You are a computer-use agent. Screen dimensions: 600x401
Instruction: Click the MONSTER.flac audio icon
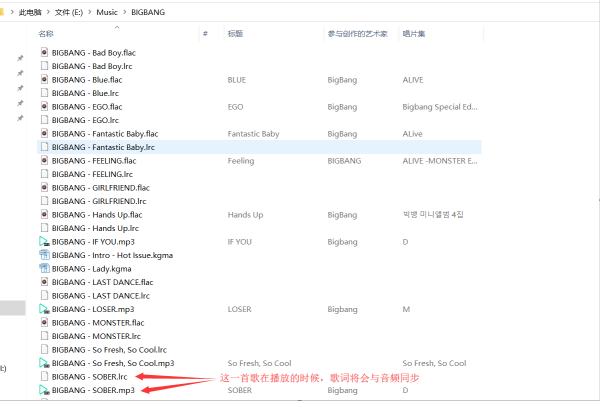(x=44, y=323)
